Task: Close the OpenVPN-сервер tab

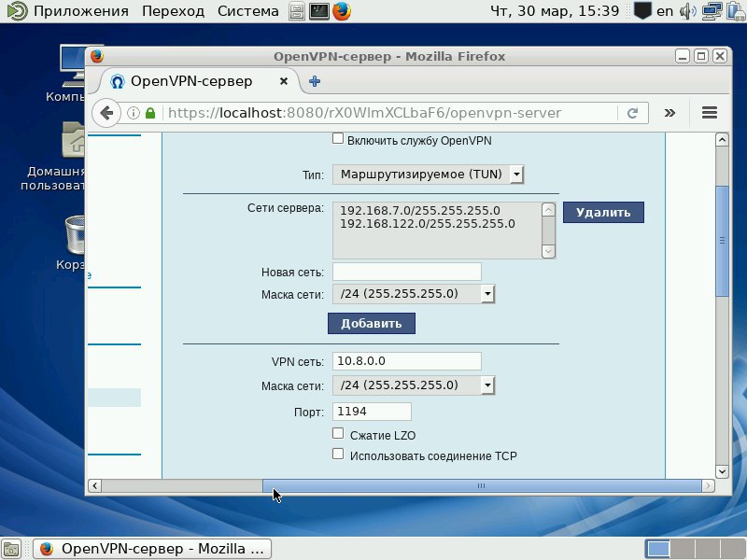Action: click(284, 81)
